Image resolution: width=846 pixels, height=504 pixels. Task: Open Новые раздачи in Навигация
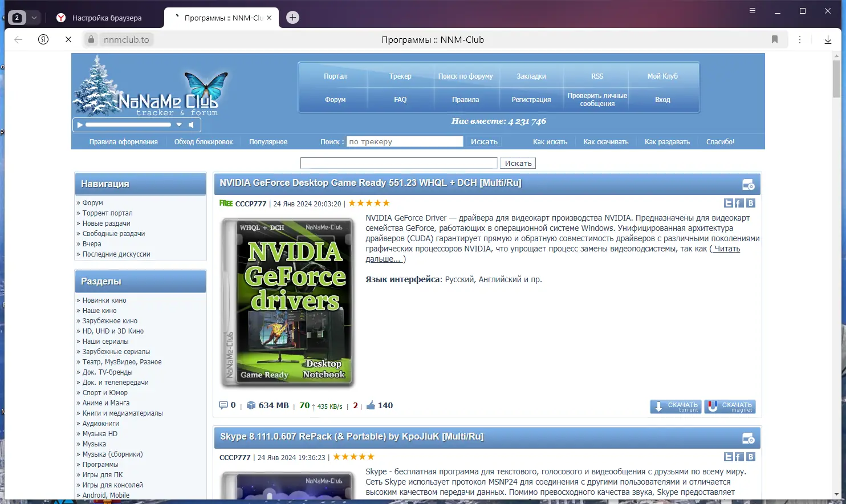(x=106, y=223)
